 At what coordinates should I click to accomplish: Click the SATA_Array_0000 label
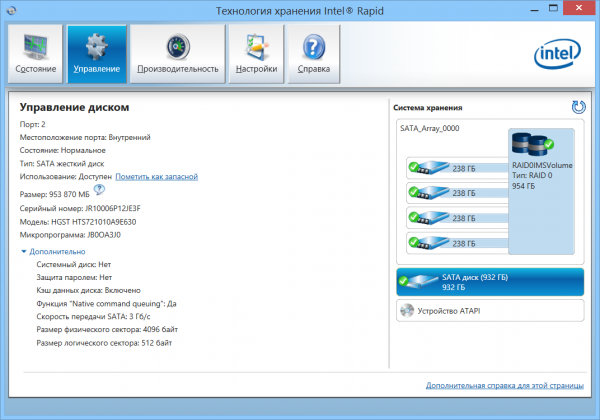coord(430,128)
